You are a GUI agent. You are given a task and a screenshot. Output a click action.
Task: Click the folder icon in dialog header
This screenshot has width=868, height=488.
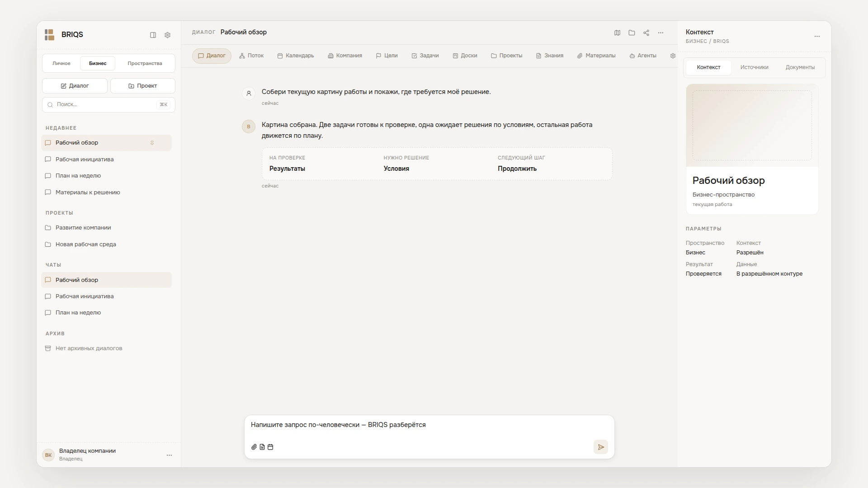pos(632,33)
